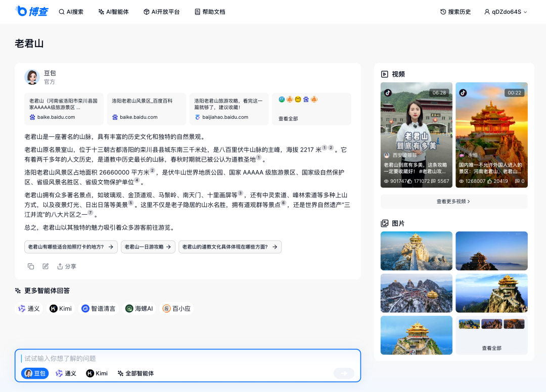
Task: Switch to 豆包 in the input bar
Action: pyautogui.click(x=34, y=373)
